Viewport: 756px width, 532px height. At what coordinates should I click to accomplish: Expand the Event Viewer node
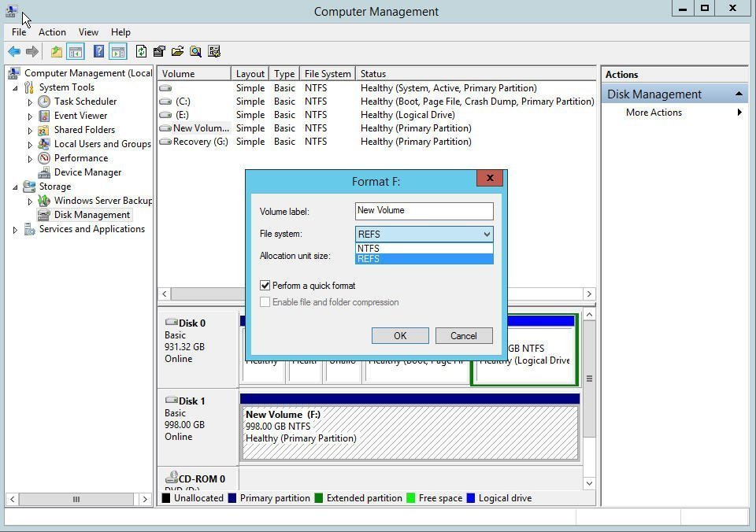tap(30, 116)
